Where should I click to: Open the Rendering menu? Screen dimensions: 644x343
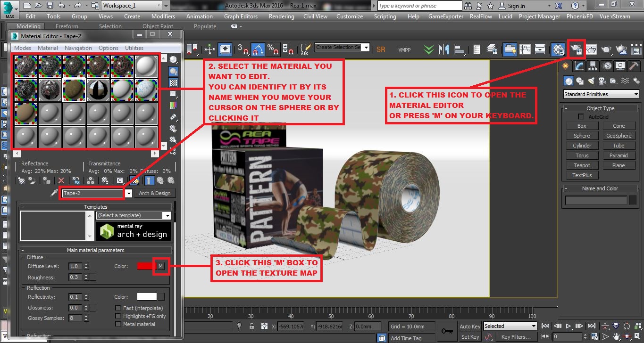pos(281,16)
